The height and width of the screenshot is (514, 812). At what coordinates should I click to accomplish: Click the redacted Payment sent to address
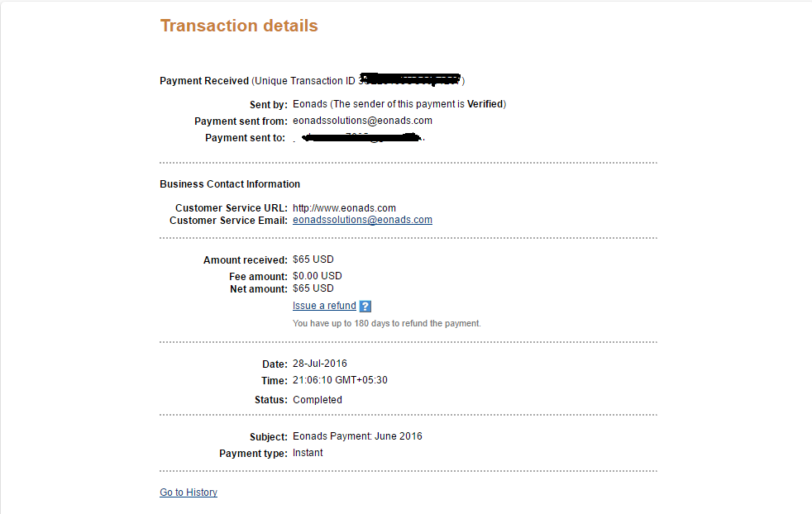pos(361,138)
